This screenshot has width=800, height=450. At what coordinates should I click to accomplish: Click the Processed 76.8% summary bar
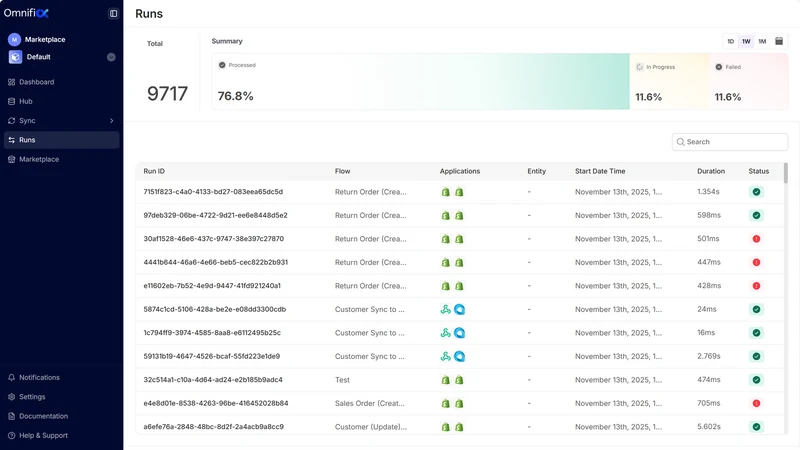click(x=420, y=82)
